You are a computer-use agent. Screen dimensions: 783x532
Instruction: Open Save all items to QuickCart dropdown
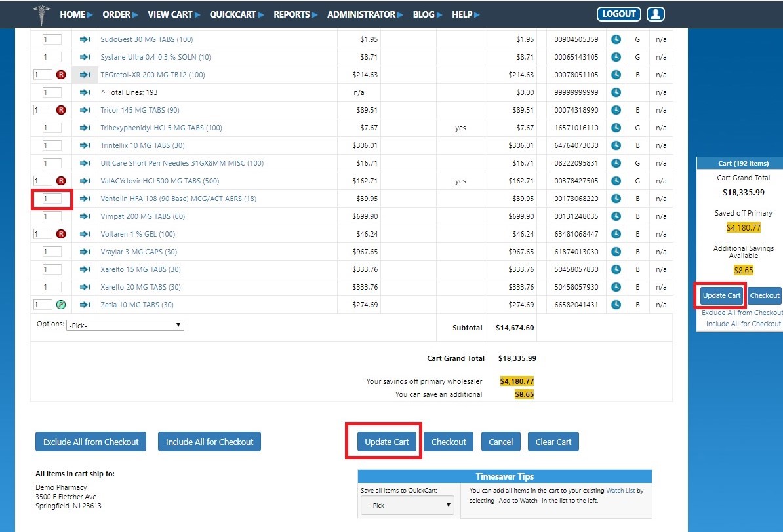click(x=407, y=505)
